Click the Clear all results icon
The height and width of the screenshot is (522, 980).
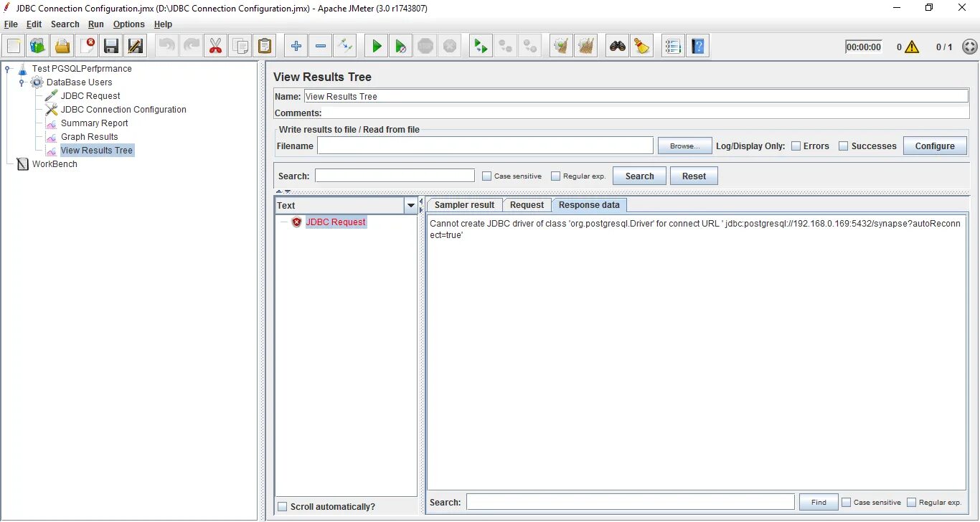[x=586, y=47]
